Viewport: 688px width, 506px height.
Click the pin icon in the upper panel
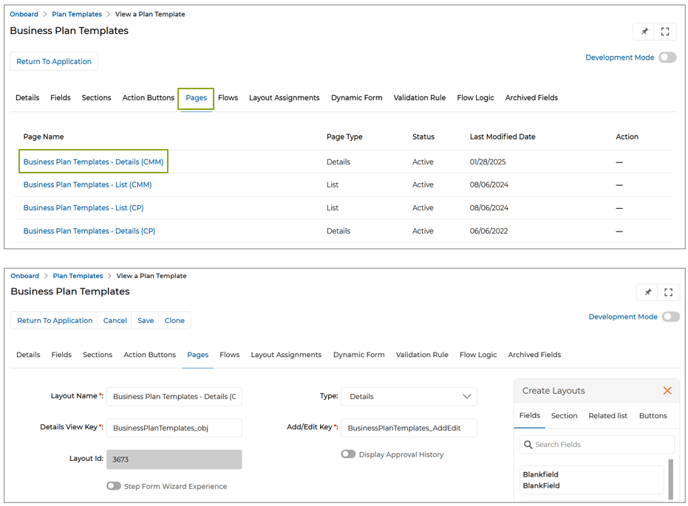[644, 32]
